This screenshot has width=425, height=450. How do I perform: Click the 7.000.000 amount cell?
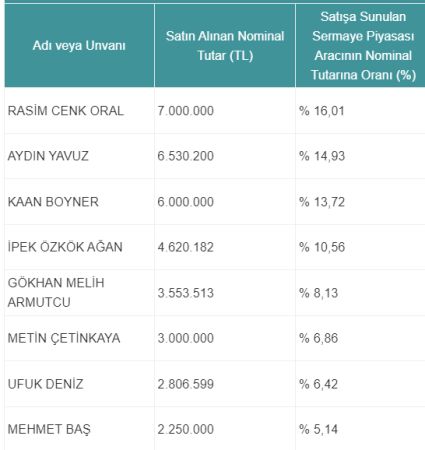click(x=225, y=111)
